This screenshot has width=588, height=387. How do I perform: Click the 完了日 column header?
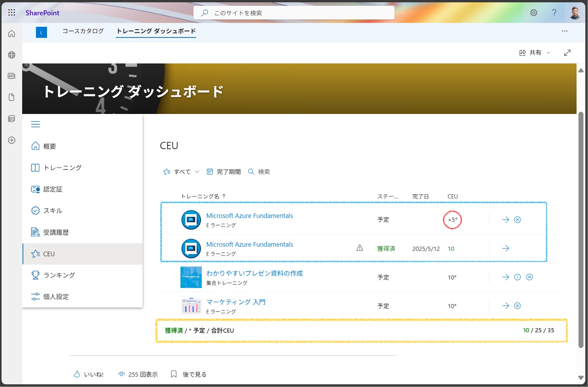point(421,196)
